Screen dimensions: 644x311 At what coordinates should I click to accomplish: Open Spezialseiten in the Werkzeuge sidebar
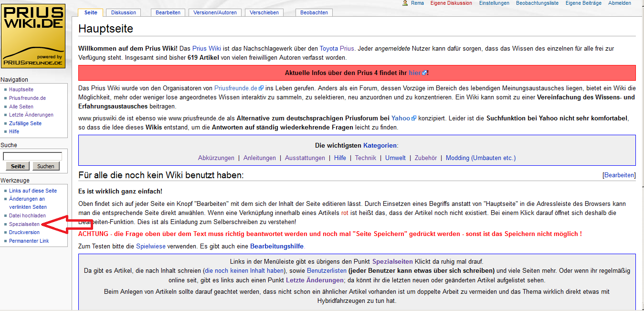click(24, 224)
